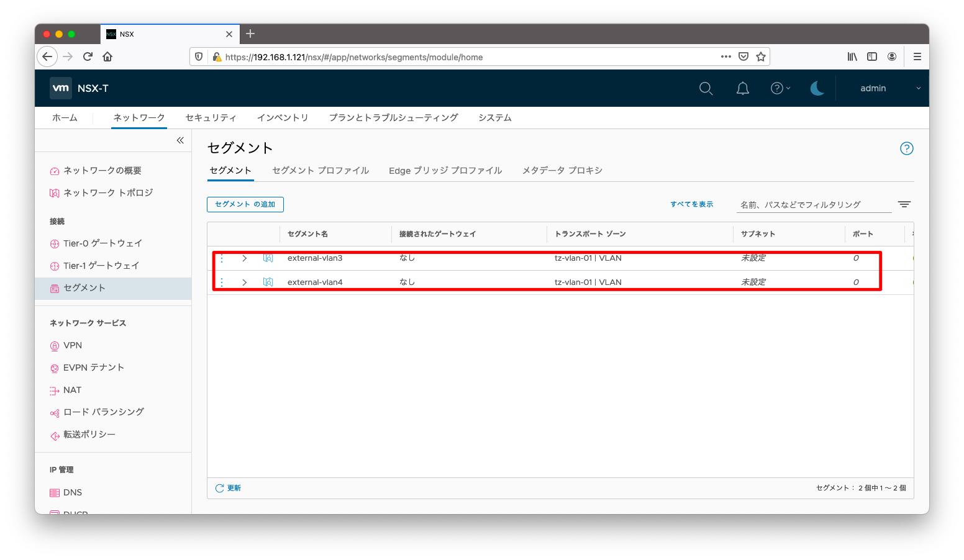This screenshot has height=560, width=964.
Task: Open a new browser tab with plus
Action: click(250, 34)
